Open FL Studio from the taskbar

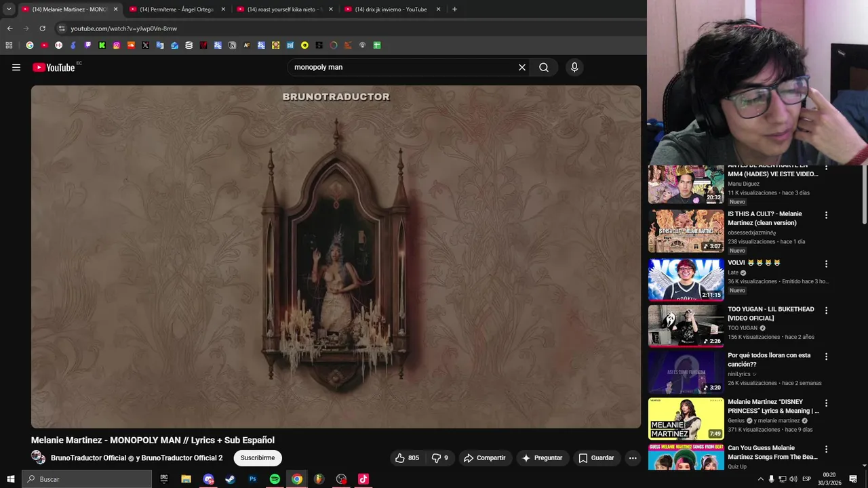click(x=319, y=479)
